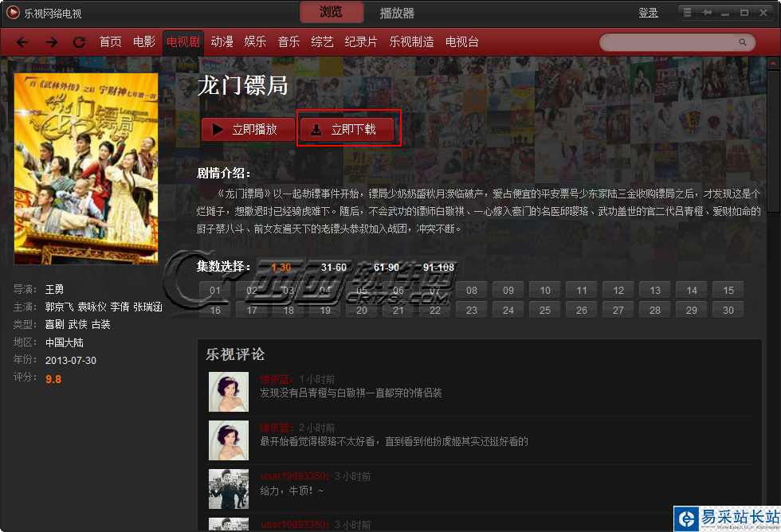Open the 电影 category
The height and width of the screenshot is (532, 781).
144,41
